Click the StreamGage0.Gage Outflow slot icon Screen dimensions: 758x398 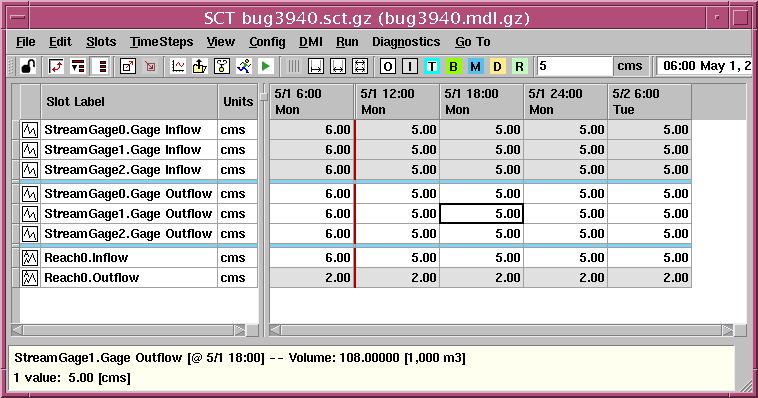coord(30,194)
